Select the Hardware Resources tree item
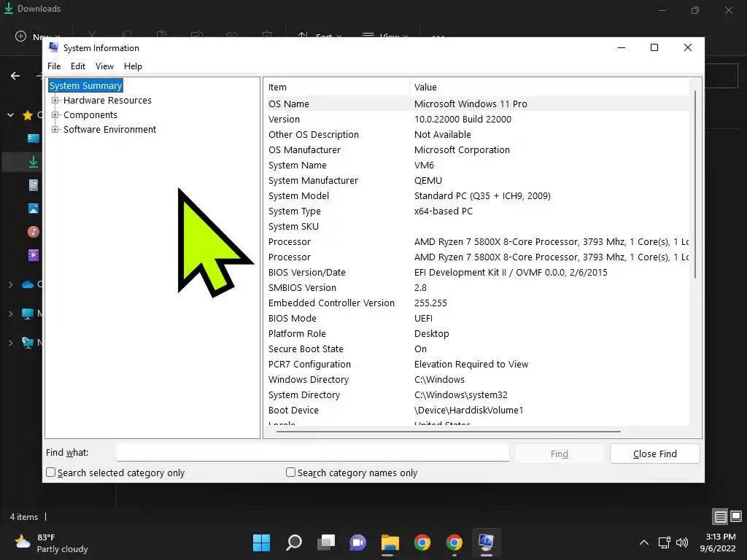Image resolution: width=747 pixels, height=560 pixels. coord(107,101)
